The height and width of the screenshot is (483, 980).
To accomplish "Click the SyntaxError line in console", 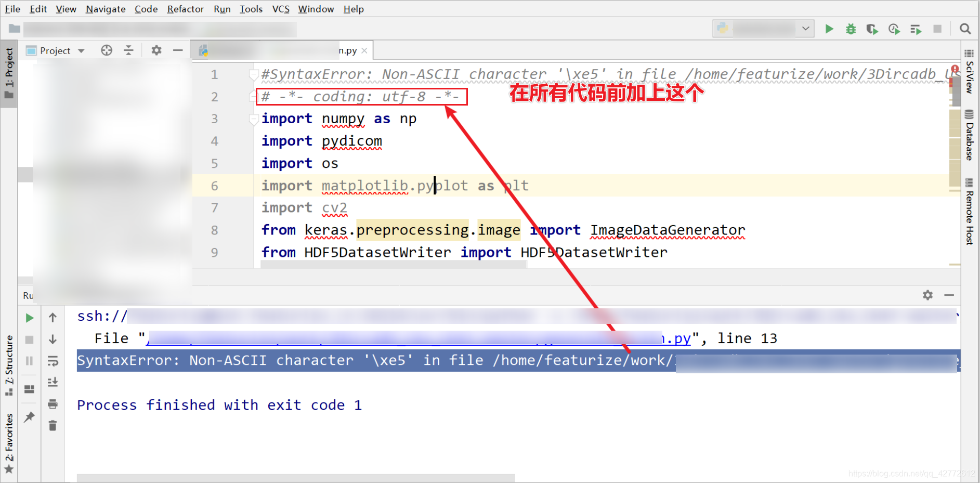I will coord(518,360).
